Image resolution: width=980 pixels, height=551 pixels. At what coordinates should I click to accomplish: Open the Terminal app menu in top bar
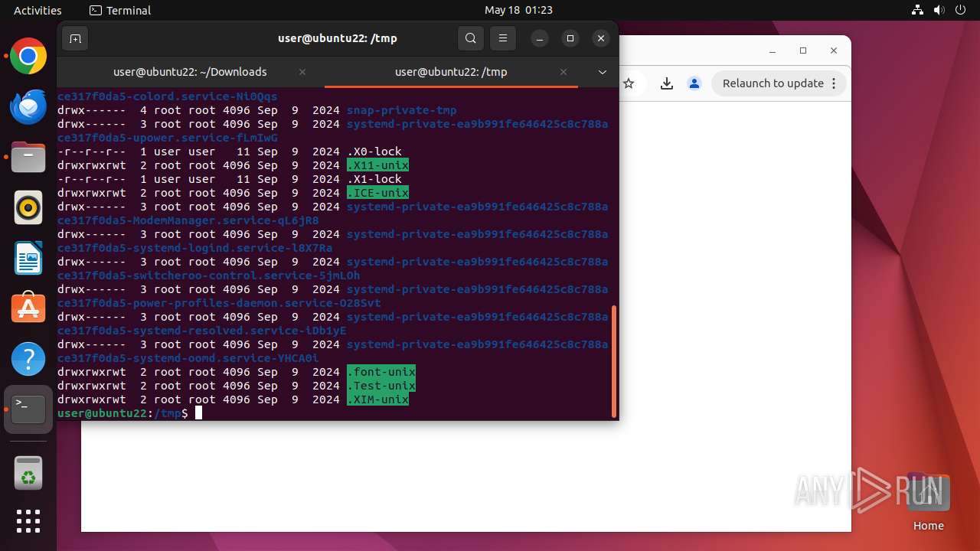click(x=120, y=10)
